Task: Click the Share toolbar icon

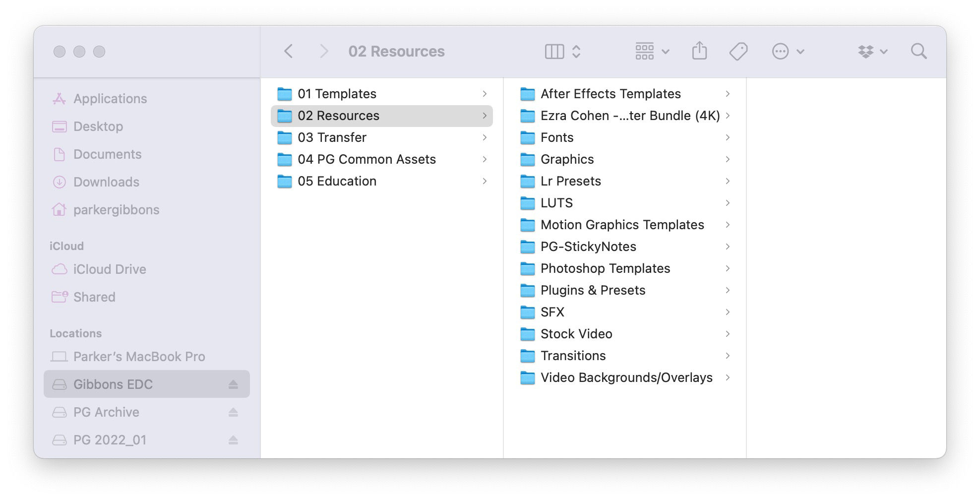Action: click(699, 51)
